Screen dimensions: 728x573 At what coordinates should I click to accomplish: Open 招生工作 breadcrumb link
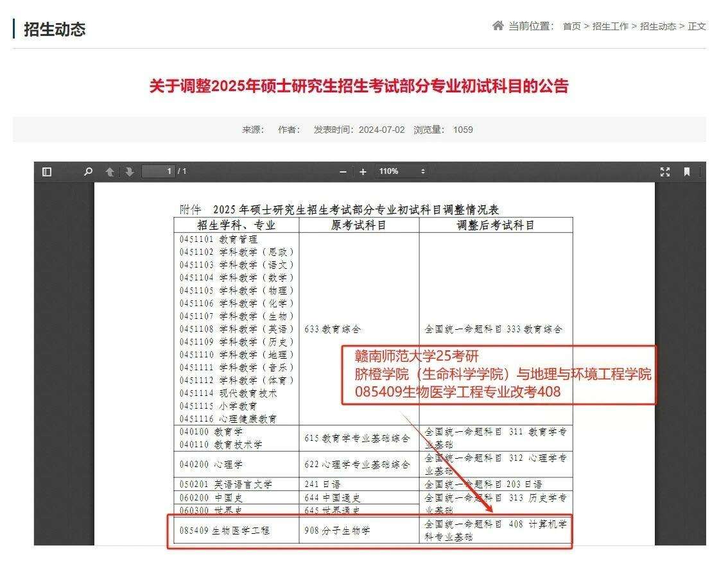coord(610,26)
